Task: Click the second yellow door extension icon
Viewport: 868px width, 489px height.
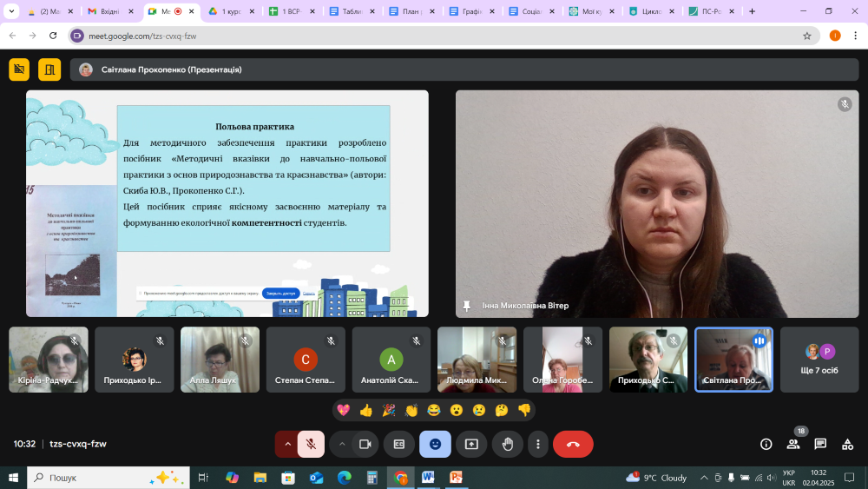Action: [49, 69]
